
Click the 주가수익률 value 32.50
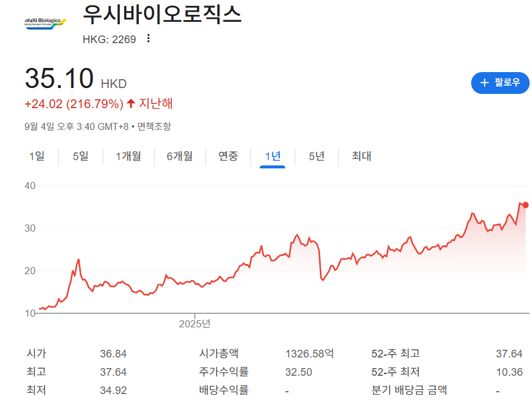pyautogui.click(x=299, y=372)
